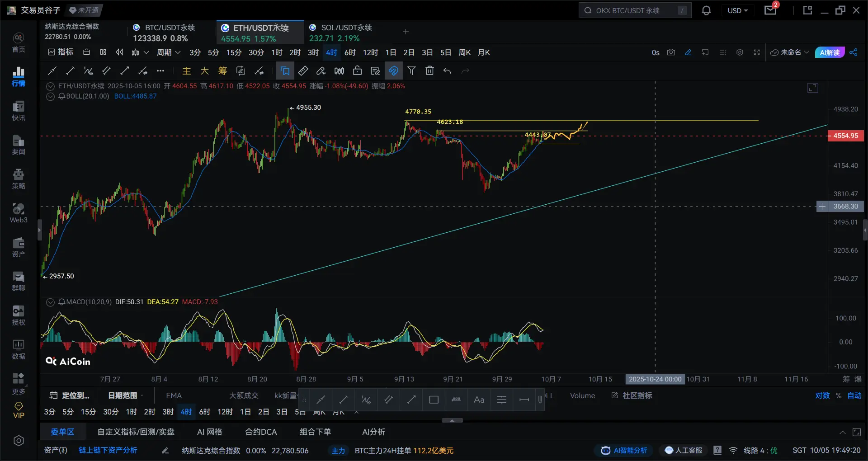Screen dimensions: 868x461
Task: Select the ruler measurement tool
Action: click(303, 71)
